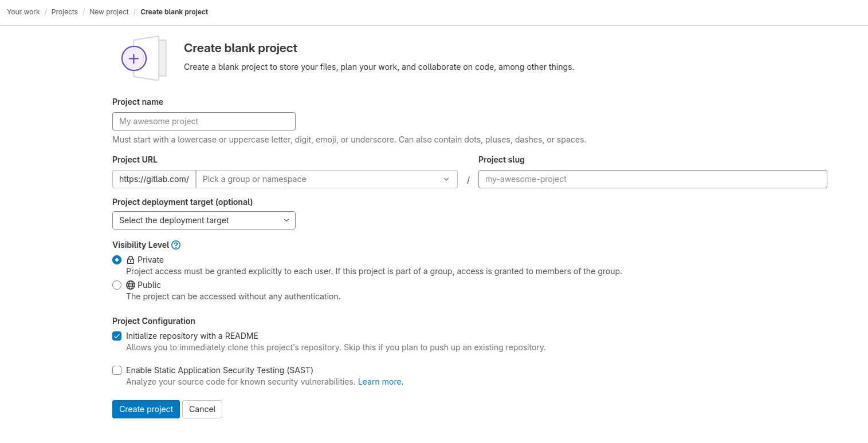868x443 pixels.
Task: Open the SAST Learn more link
Action: point(380,382)
